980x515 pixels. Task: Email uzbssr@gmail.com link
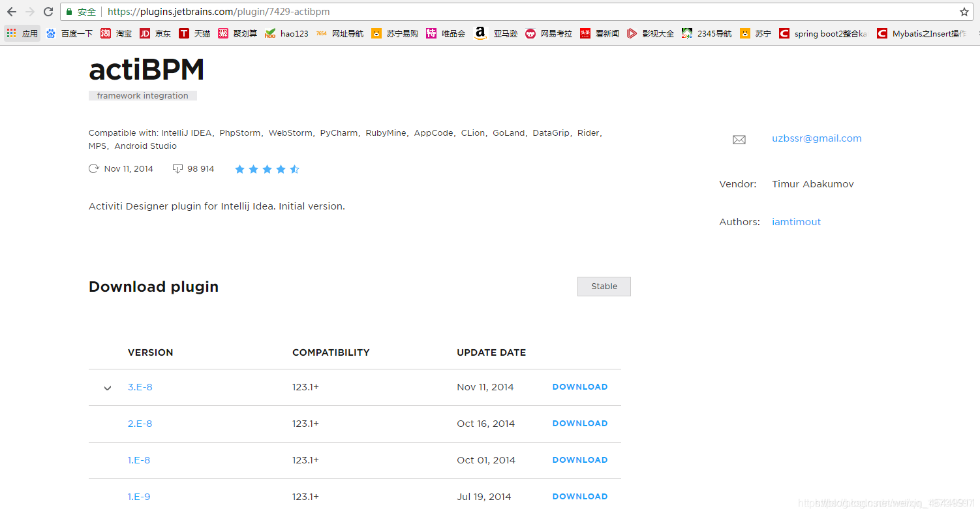tap(817, 138)
